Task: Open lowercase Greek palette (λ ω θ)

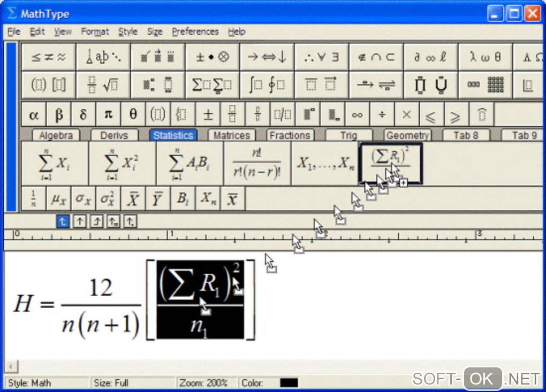Action: tap(486, 57)
